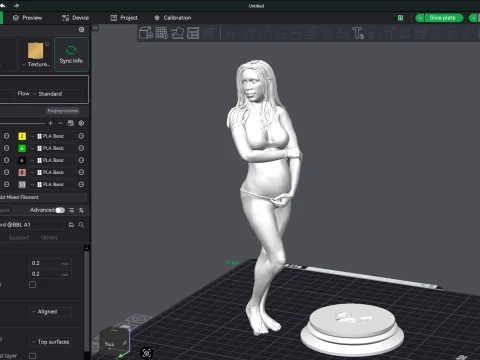The width and height of the screenshot is (480, 360).
Task: Click the search magnifier beside BBL A1
Action: tap(81, 225)
